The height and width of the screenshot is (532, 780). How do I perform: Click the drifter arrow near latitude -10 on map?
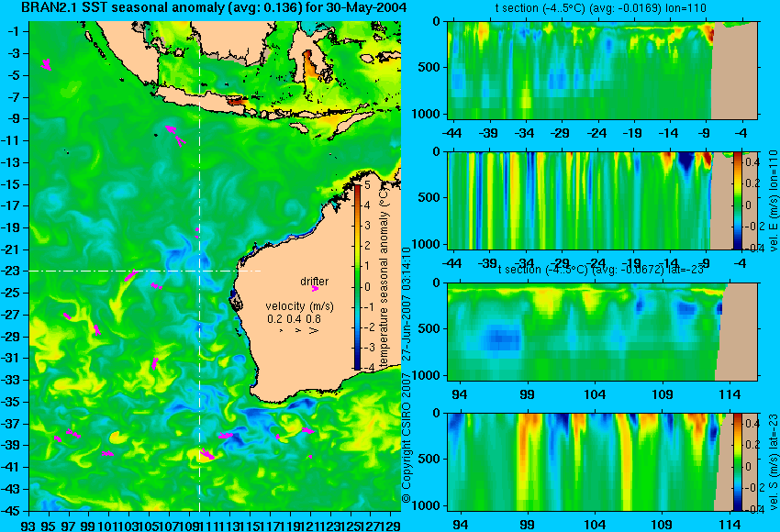pos(175,135)
